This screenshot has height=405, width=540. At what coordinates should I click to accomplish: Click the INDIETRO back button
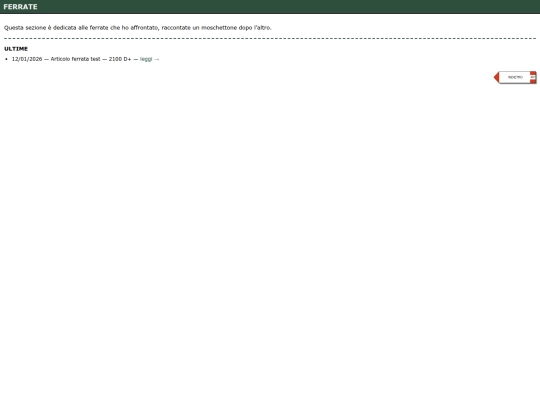tap(515, 77)
